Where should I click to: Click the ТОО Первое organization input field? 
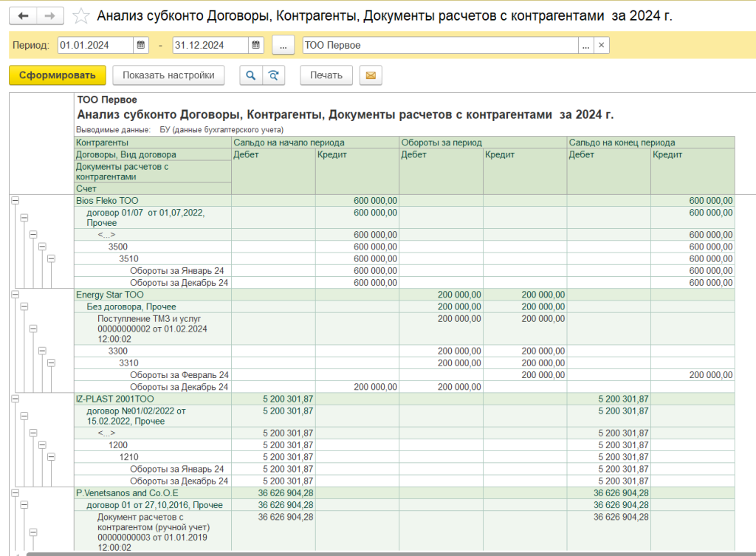(439, 46)
